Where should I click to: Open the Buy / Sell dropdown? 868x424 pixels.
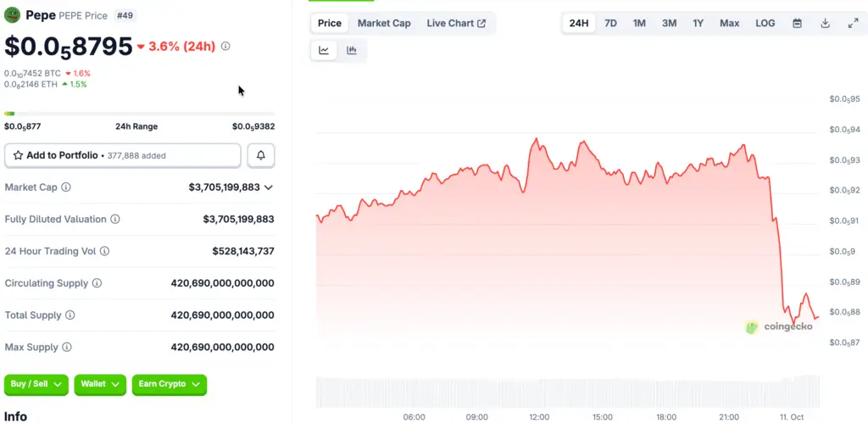(36, 384)
